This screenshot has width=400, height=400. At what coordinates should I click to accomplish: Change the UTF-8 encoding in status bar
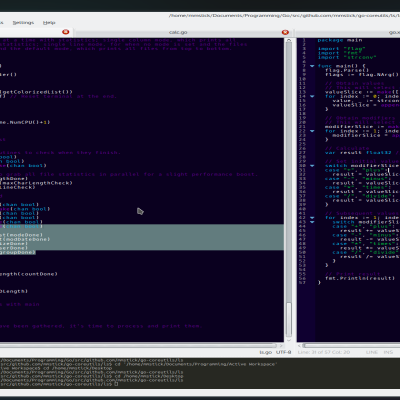pos(284,352)
